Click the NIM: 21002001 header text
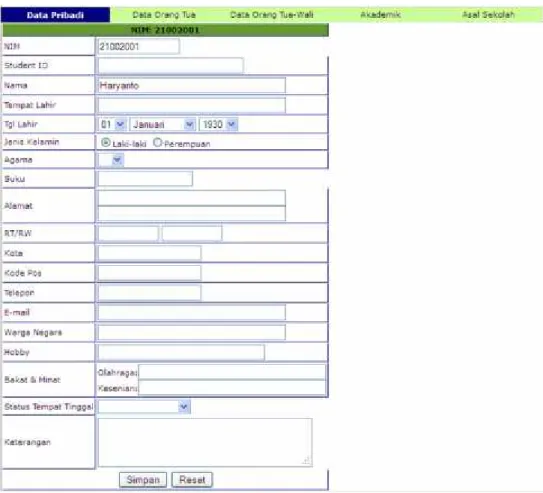 [165, 30]
